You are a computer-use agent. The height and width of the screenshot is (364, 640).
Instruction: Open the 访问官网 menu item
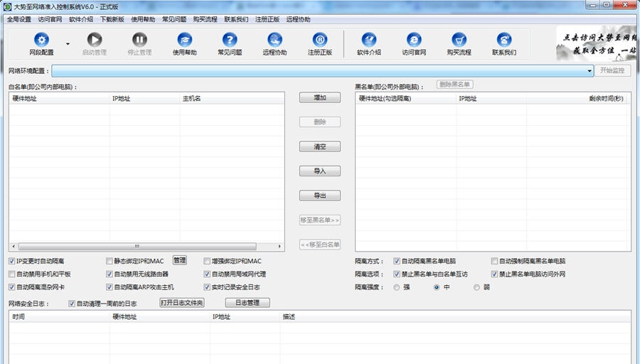point(50,19)
